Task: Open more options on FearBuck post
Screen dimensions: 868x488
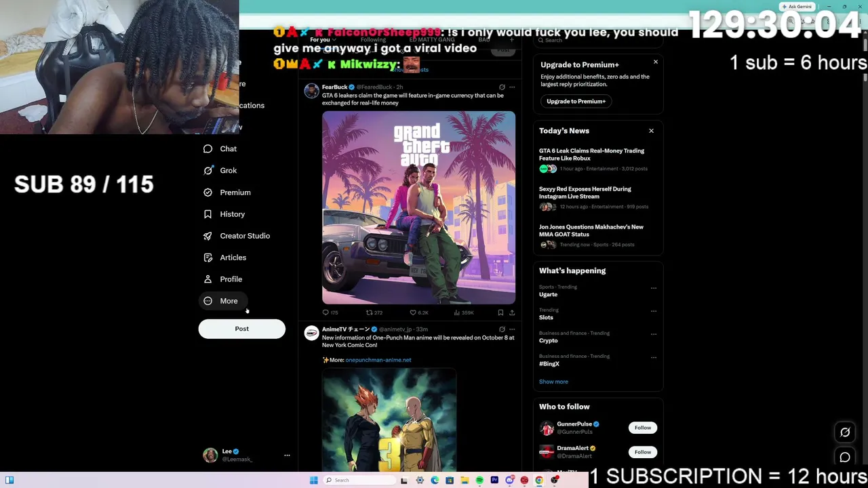Action: (512, 87)
